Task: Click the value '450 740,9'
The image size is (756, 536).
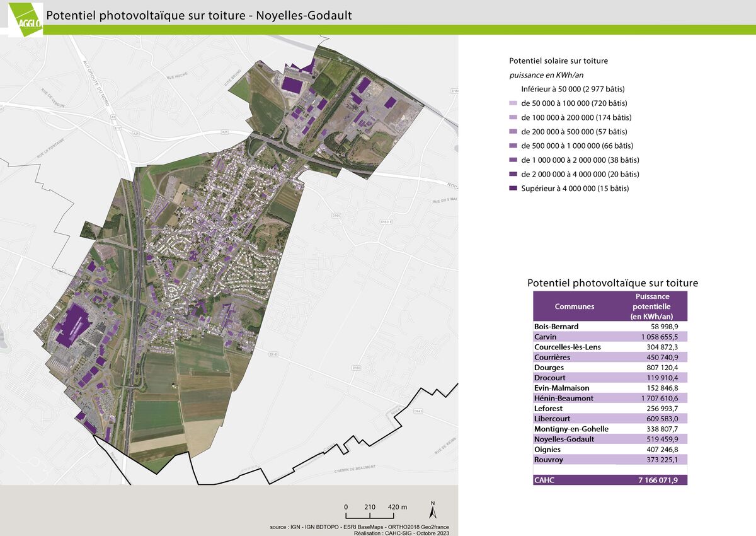Action: (x=661, y=358)
